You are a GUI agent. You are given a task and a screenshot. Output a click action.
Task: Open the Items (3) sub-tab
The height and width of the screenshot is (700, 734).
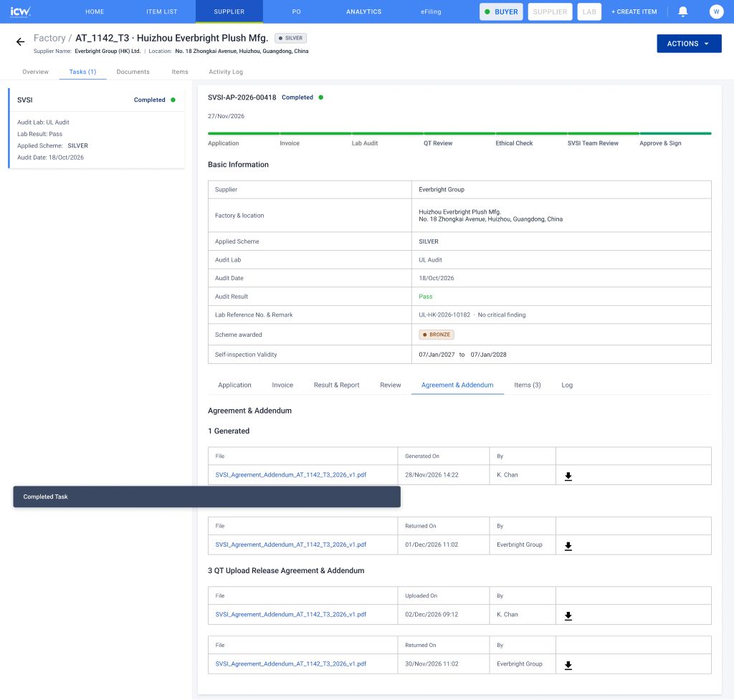click(x=528, y=385)
